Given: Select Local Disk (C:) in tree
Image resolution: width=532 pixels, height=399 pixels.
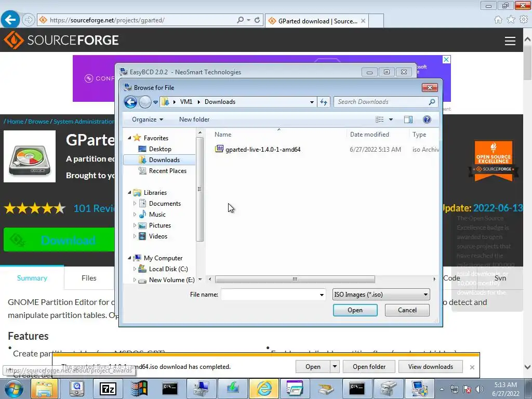Looking at the screenshot, I should (x=168, y=269).
